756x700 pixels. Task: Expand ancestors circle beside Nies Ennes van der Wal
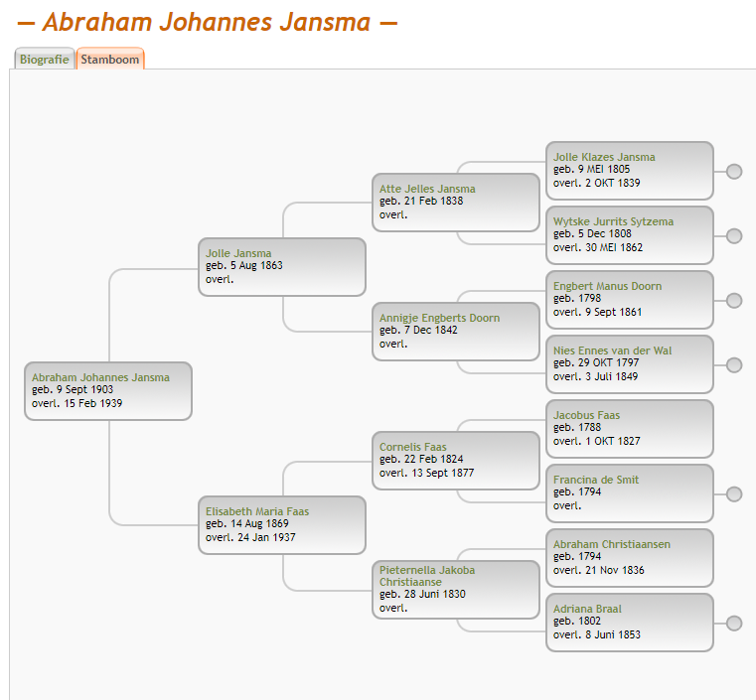(x=734, y=365)
